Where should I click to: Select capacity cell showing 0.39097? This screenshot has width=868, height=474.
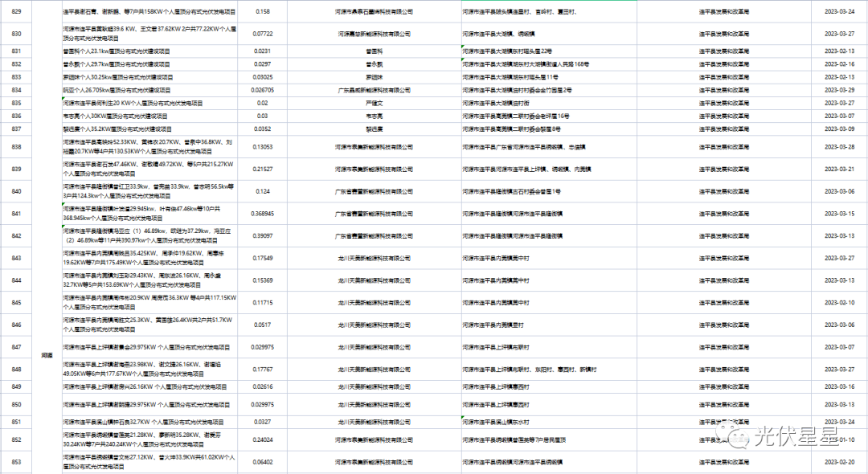pos(263,236)
